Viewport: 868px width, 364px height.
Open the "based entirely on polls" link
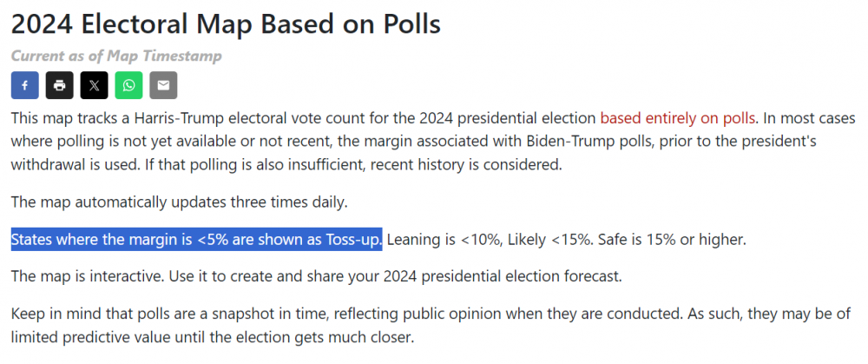pyautogui.click(x=679, y=117)
